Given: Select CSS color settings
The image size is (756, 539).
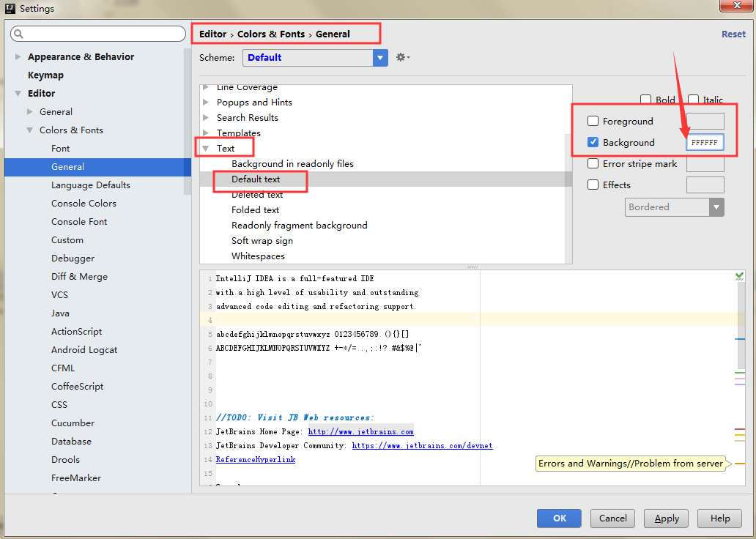Looking at the screenshot, I should 59,404.
